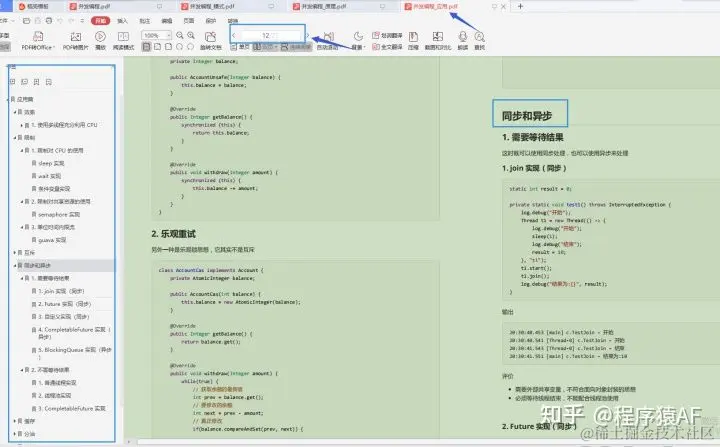Open the PDF转图片 converter
720x447 pixels.
[x=75, y=40]
